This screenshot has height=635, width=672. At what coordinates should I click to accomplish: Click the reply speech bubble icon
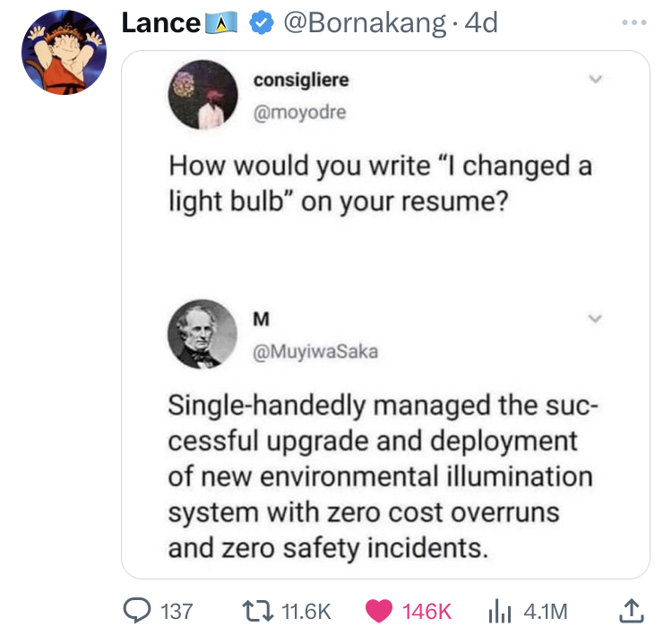[x=138, y=611]
